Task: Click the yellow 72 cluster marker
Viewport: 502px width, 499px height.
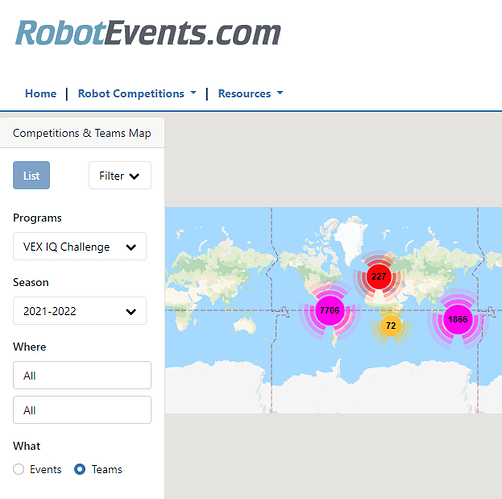Action: pos(390,325)
